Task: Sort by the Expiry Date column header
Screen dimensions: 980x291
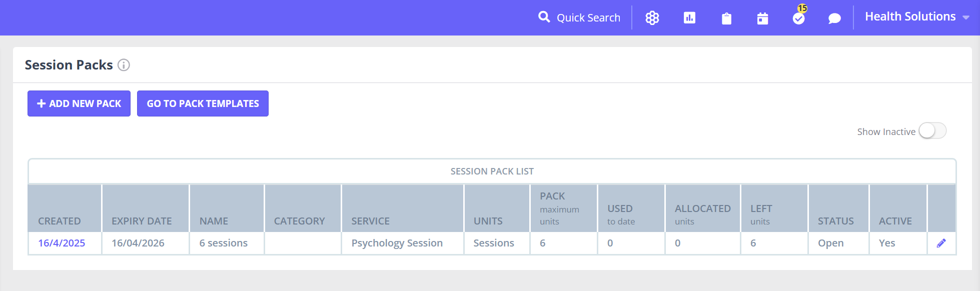Action: coord(142,221)
